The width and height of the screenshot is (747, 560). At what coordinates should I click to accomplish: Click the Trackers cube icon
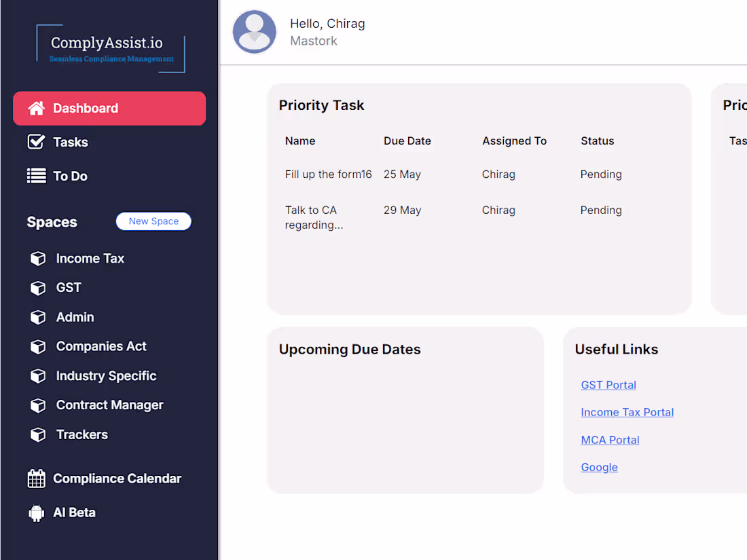click(x=38, y=434)
